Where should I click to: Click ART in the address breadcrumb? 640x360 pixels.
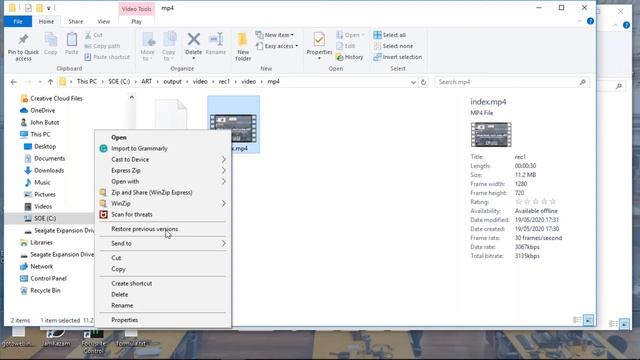[x=147, y=82]
